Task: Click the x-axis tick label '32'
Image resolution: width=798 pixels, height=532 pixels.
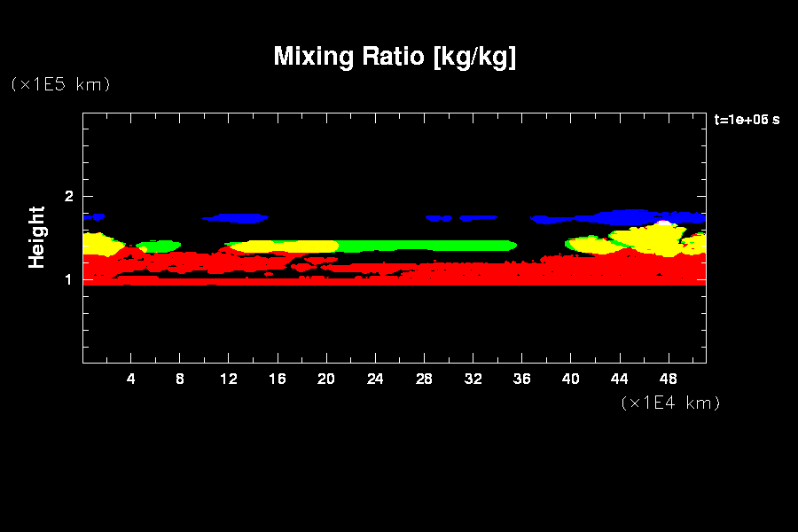Action: point(473,379)
